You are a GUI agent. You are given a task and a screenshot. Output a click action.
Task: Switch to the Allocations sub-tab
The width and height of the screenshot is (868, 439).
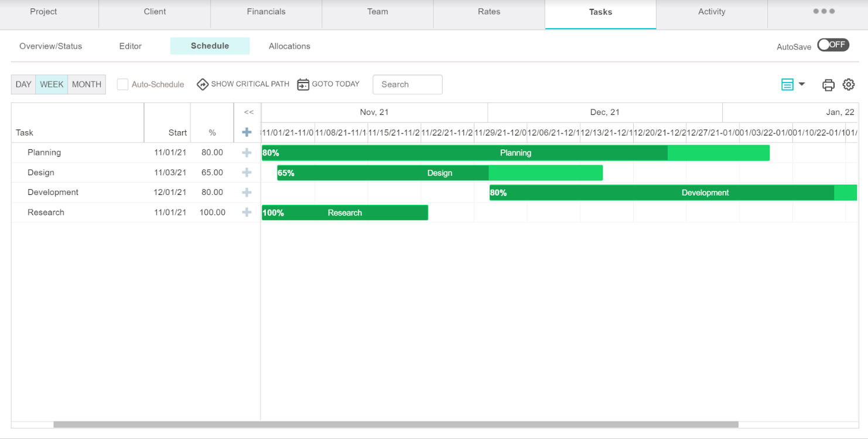[x=289, y=46]
